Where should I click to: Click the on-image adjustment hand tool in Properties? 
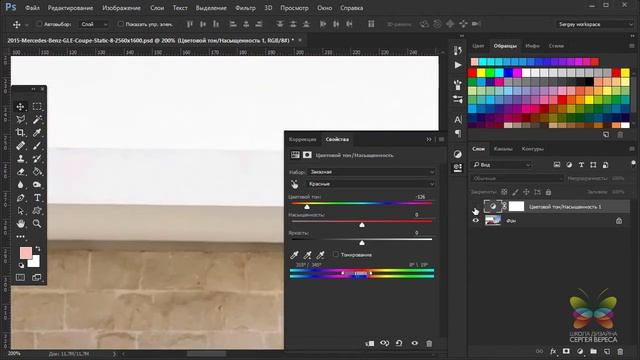point(295,184)
